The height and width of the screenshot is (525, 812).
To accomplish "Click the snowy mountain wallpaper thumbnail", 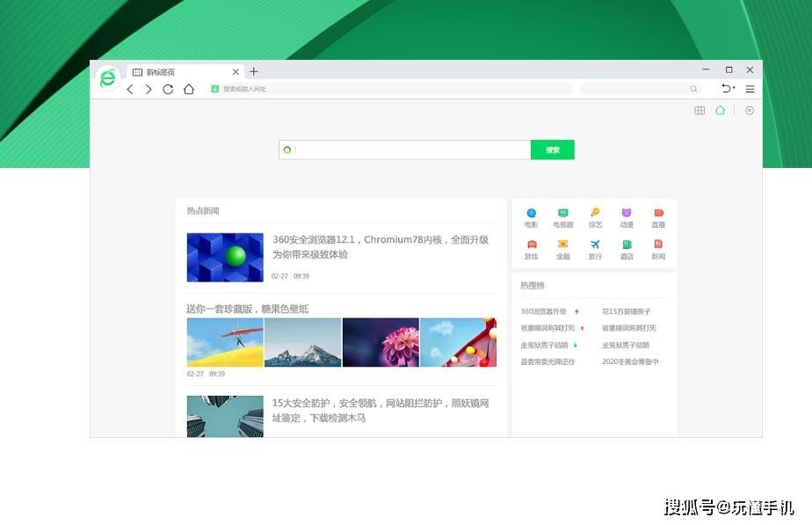I will coord(303,343).
